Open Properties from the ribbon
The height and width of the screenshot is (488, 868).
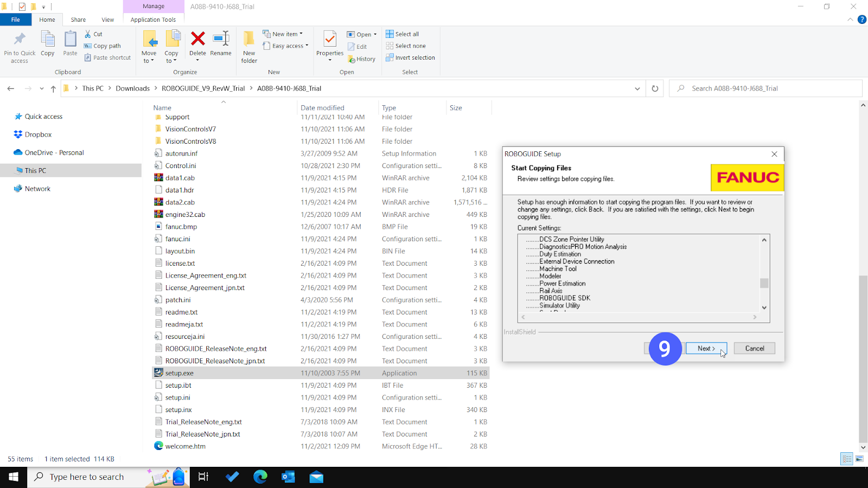point(330,42)
